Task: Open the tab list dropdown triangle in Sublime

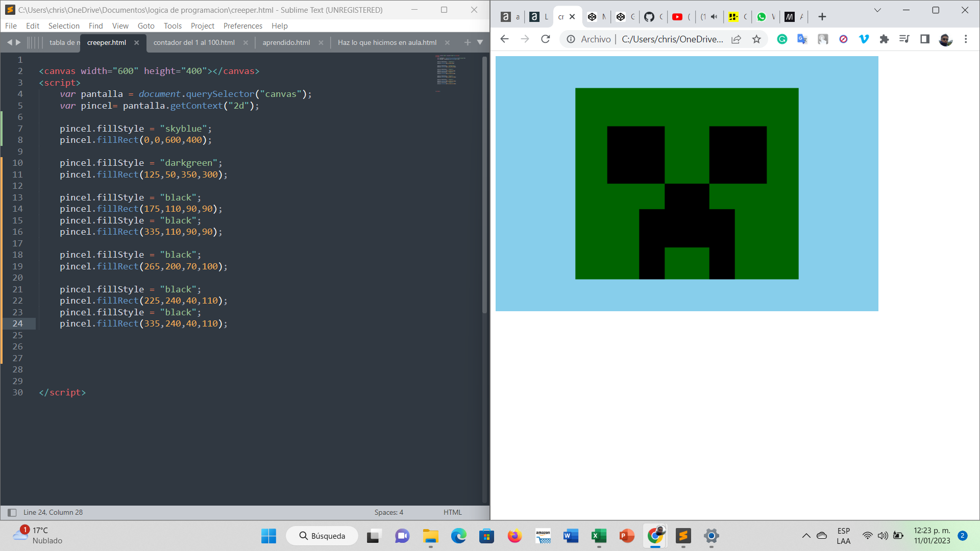Action: click(480, 42)
